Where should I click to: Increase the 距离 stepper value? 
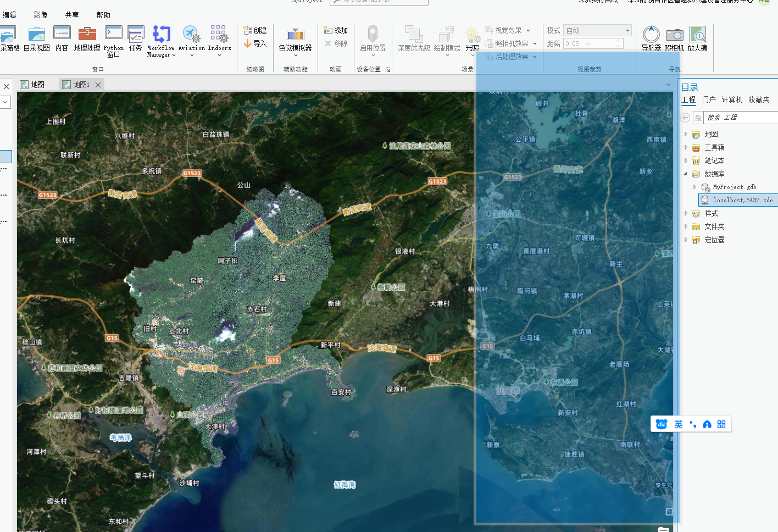coord(619,41)
